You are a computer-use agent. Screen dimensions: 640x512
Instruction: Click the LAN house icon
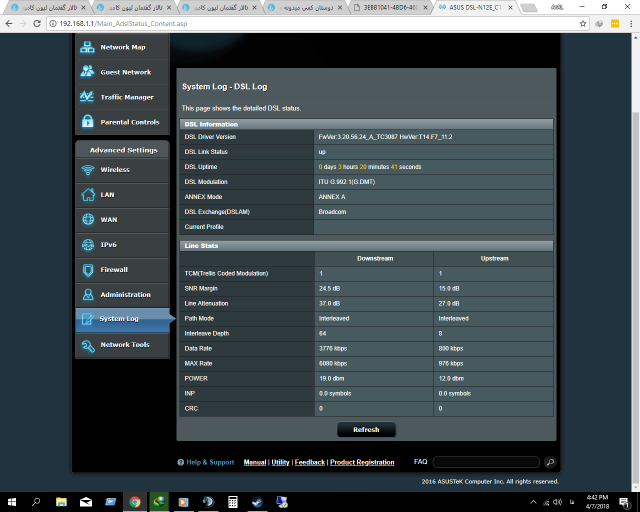(88, 195)
